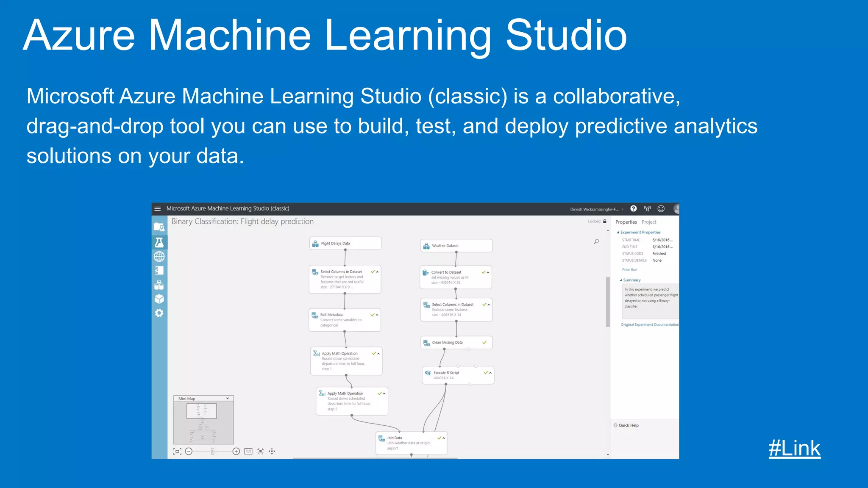Click the search magnifier on canvas
The width and height of the screenshot is (868, 488).
click(596, 241)
